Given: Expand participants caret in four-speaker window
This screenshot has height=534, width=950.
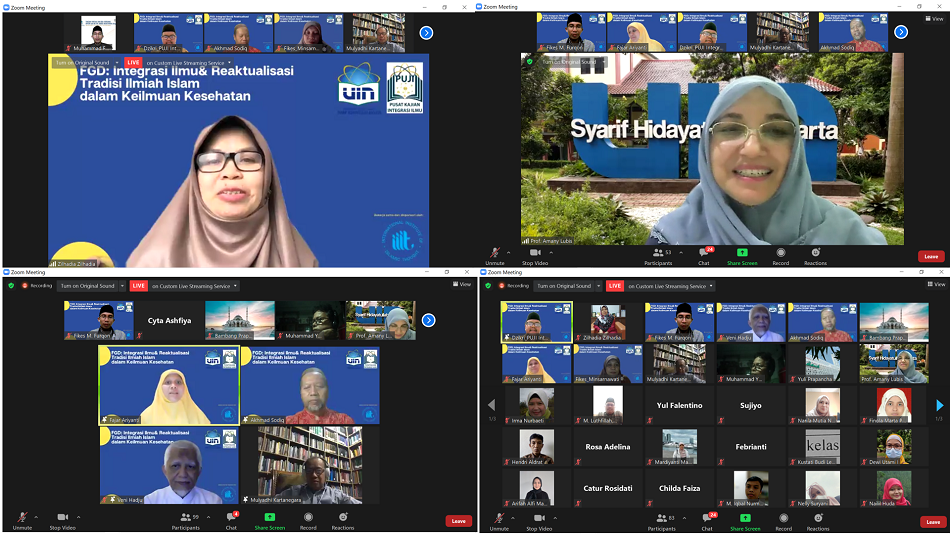Looking at the screenshot, I should point(208,517).
